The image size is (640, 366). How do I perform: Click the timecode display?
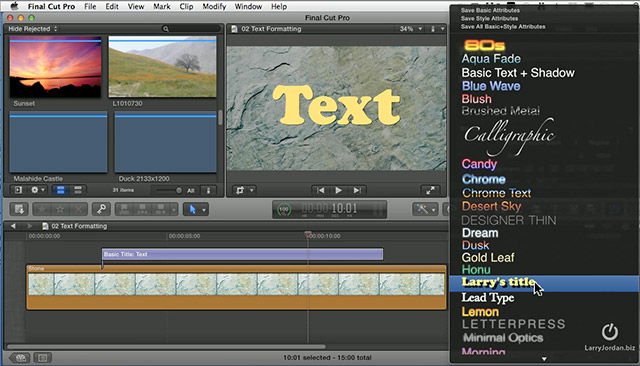click(x=330, y=209)
